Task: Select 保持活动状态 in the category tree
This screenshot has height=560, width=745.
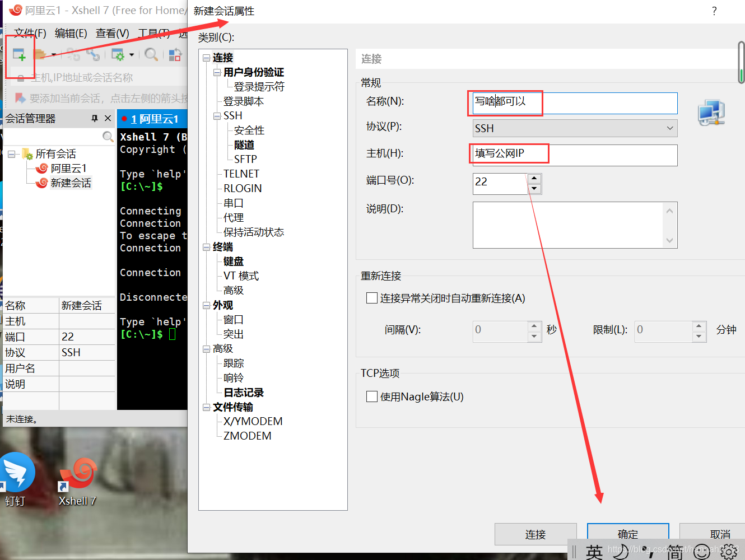Action: click(x=254, y=232)
